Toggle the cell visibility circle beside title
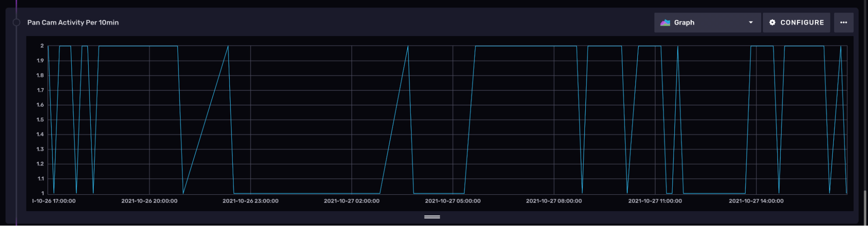Viewport: 868px width, 226px height. (x=17, y=23)
